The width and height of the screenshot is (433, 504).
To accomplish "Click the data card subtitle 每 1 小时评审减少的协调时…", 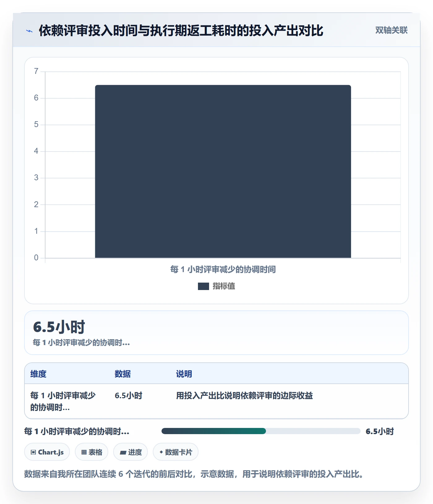I will [x=81, y=343].
